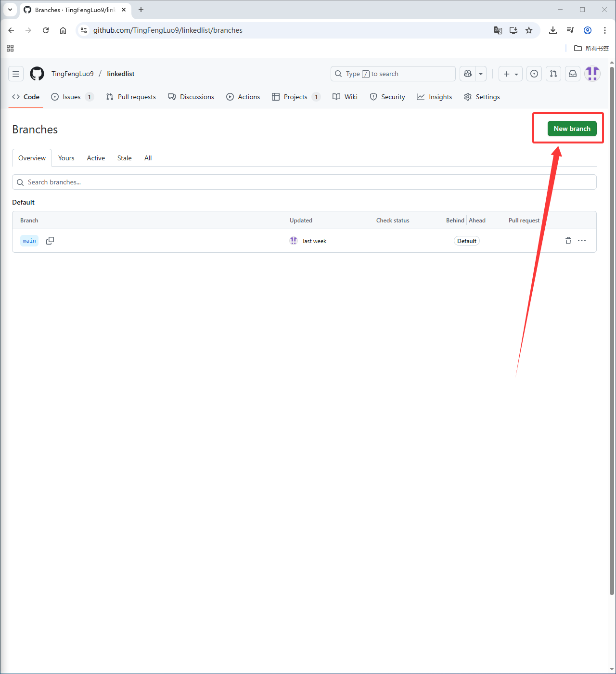Click the New branch button
This screenshot has width=616, height=674.
(572, 129)
